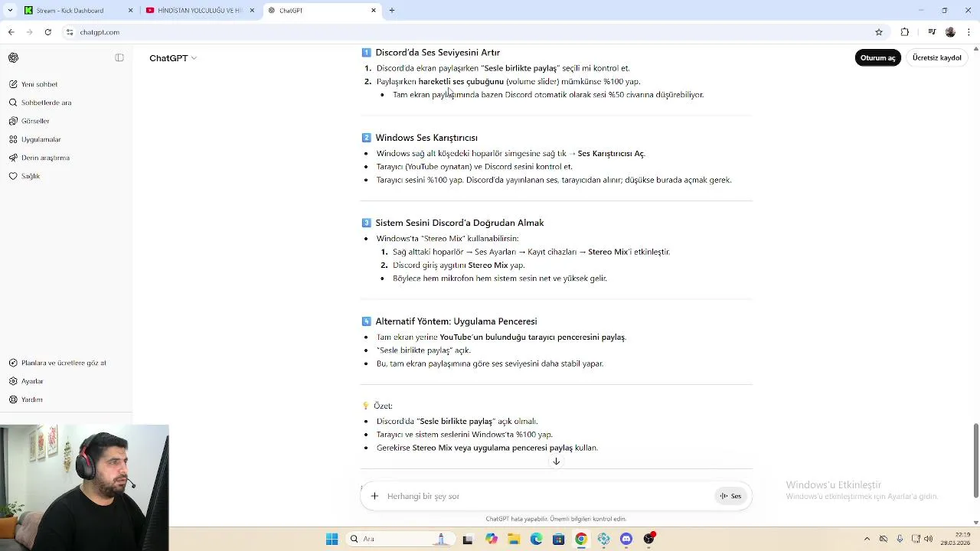
Task: Click the line Discord giriş aygıtını Stereo Mix yap
Action: pos(459,266)
